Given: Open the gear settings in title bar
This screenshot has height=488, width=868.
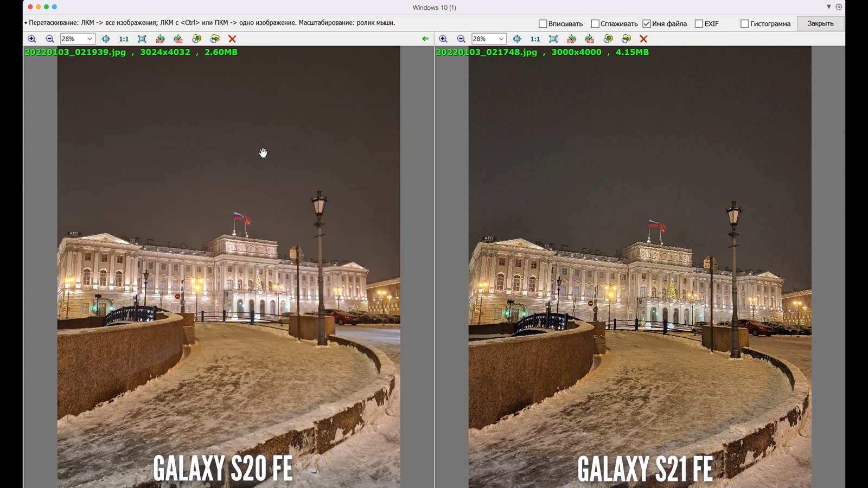Looking at the screenshot, I should pos(839,7).
